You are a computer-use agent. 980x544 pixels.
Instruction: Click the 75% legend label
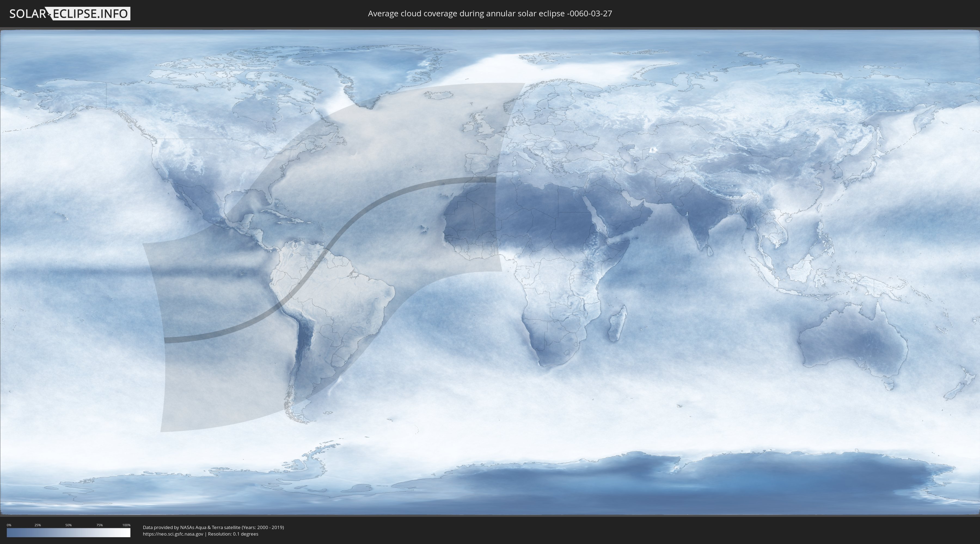(99, 525)
